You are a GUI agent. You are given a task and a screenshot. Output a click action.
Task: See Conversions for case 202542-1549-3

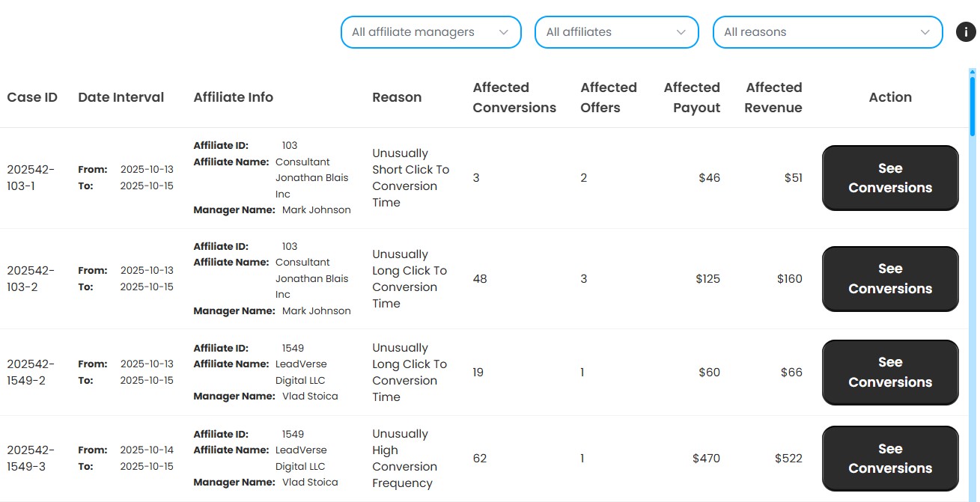pyautogui.click(x=889, y=458)
